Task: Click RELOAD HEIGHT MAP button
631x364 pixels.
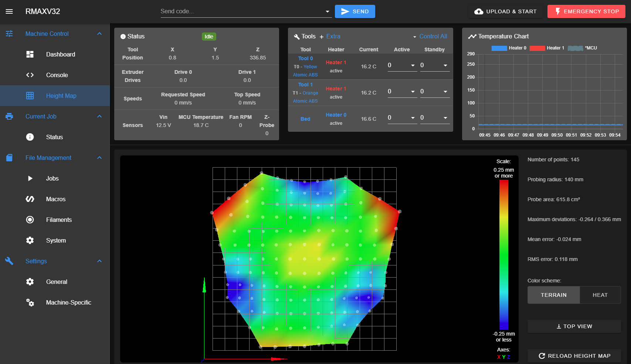Action: coord(574,356)
